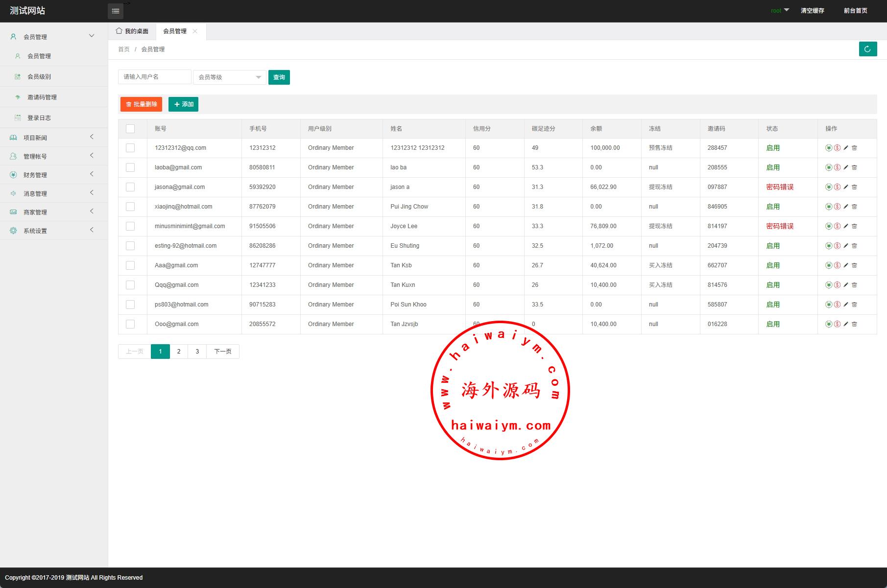This screenshot has height=588, width=887.
Task: Click the trash delete icon for Aaa@gmail.com
Action: [854, 265]
